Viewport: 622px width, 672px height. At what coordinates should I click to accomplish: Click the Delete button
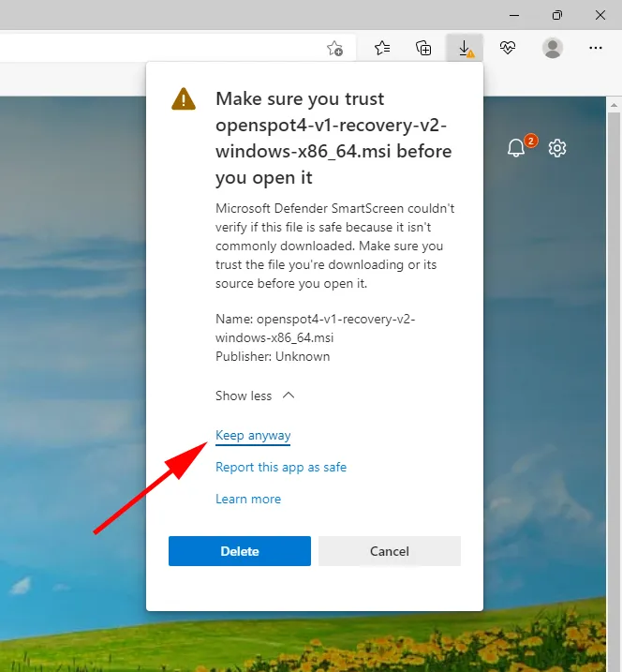point(240,551)
